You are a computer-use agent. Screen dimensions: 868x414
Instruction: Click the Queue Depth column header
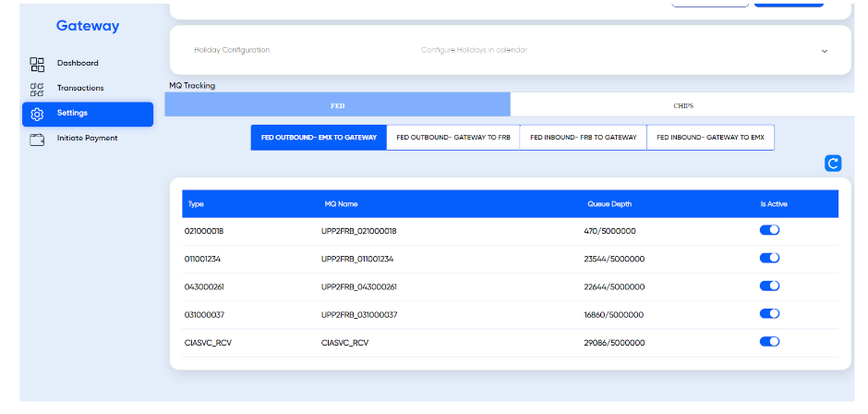[609, 204]
